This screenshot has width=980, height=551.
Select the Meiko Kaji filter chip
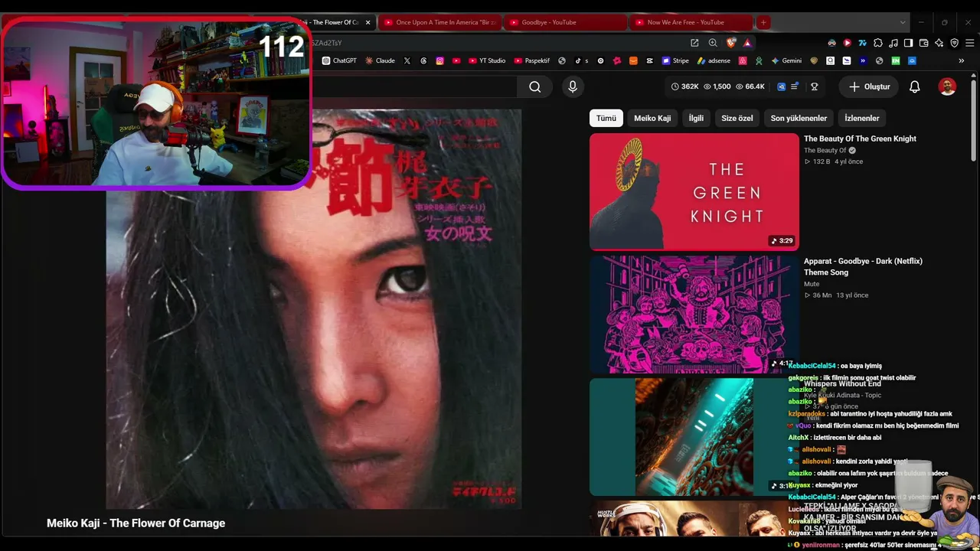[652, 118]
